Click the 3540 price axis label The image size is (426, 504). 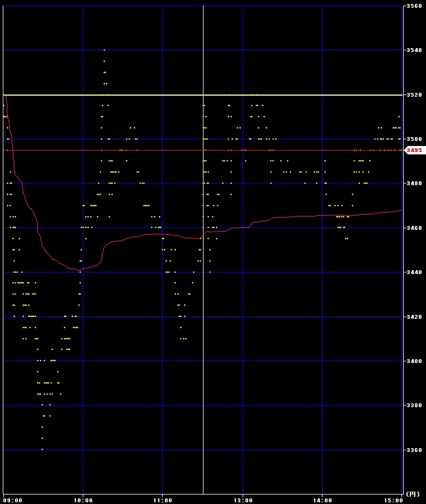(414, 50)
